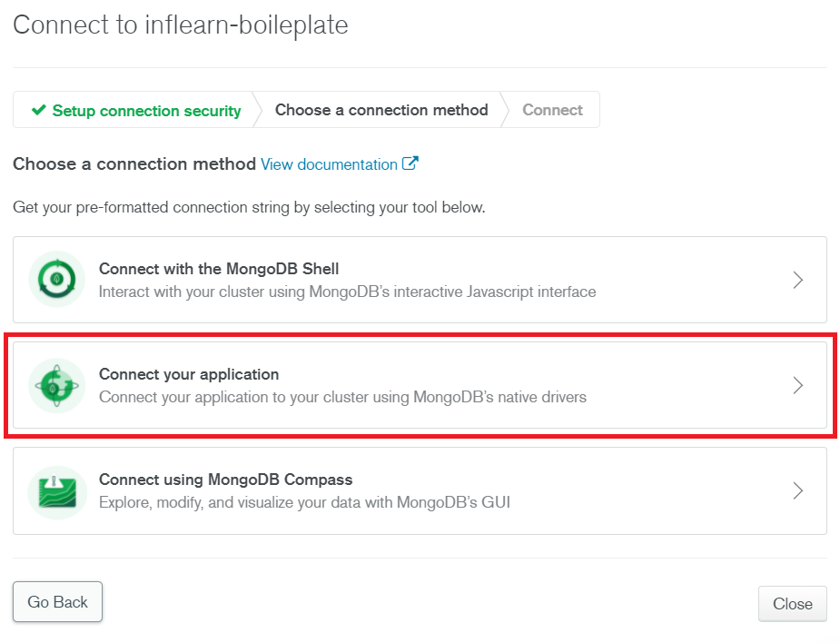Click the MongoDB Shell icon
This screenshot has width=840, height=643.
point(57,279)
